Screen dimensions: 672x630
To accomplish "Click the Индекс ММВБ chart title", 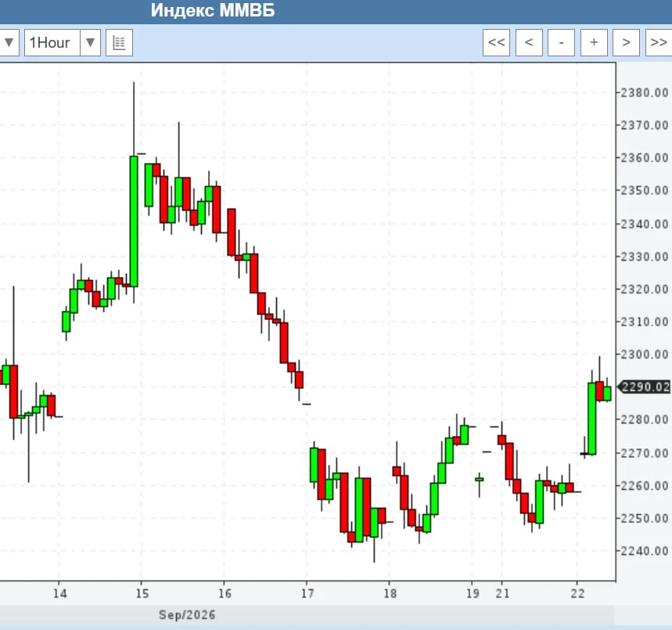I will [x=213, y=10].
